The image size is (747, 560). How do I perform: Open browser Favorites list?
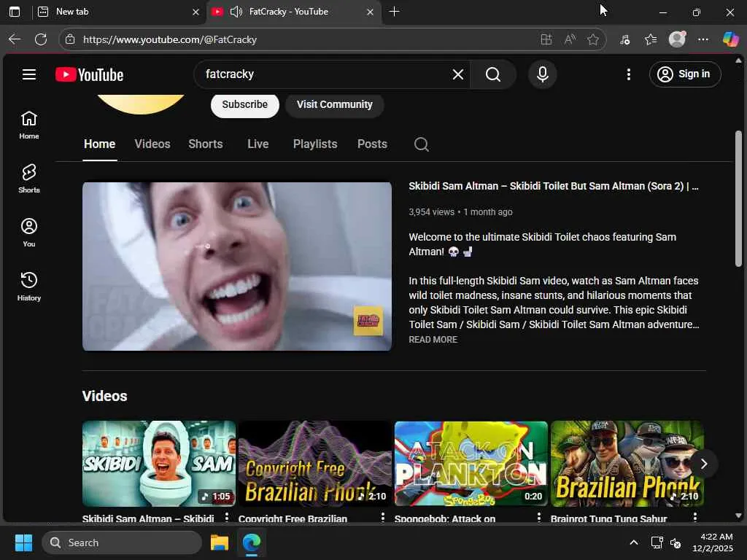click(x=651, y=39)
